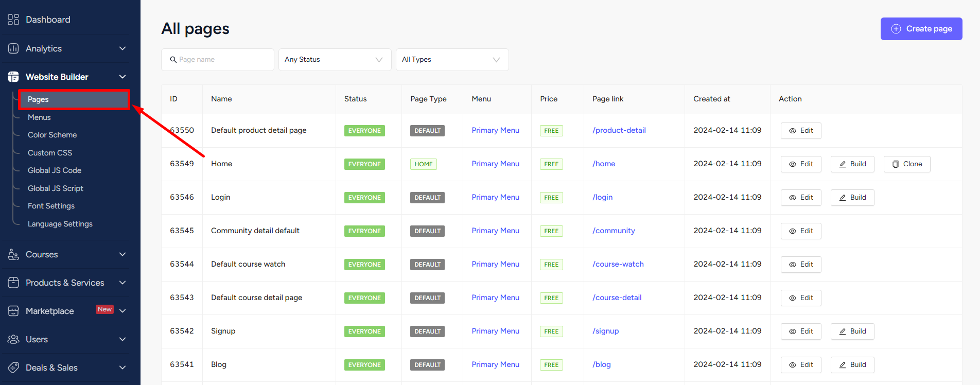Edit the Community detail default page
This screenshot has width=980, height=385.
click(x=801, y=231)
